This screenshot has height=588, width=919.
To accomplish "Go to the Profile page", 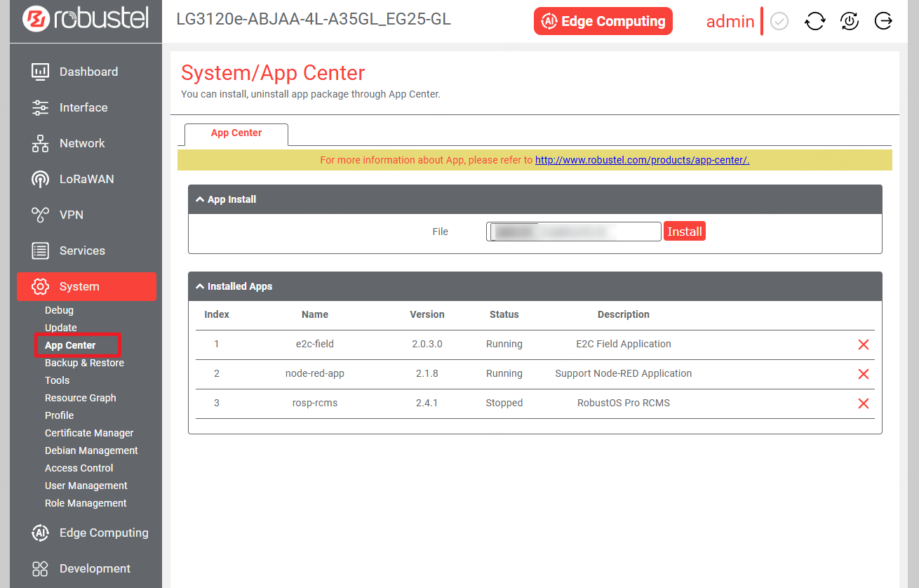I will click(x=59, y=415).
